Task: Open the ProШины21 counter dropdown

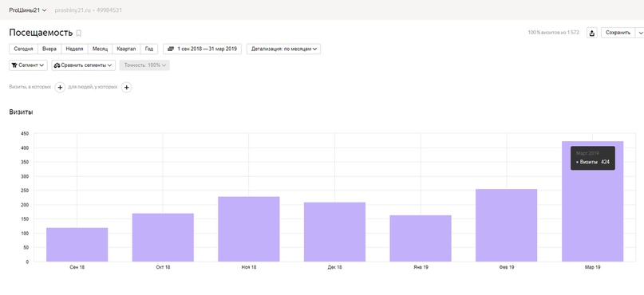Action: [28, 10]
